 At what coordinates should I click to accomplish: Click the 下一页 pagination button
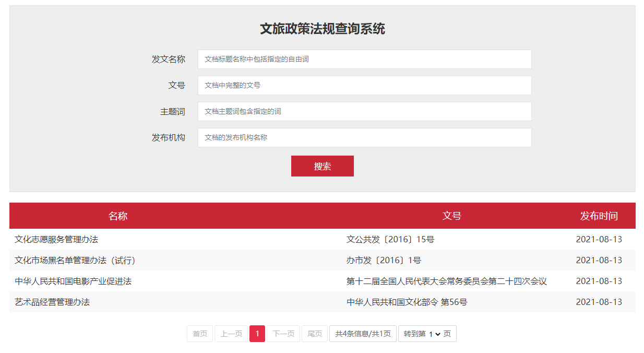point(283,334)
